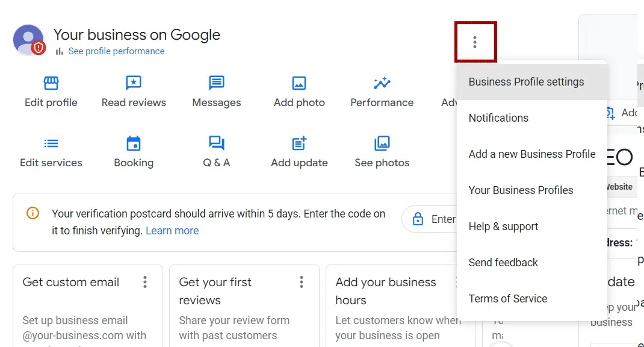Open the Q & A speech bubbles icon
Viewport: 644px width, 347px height.
(217, 143)
